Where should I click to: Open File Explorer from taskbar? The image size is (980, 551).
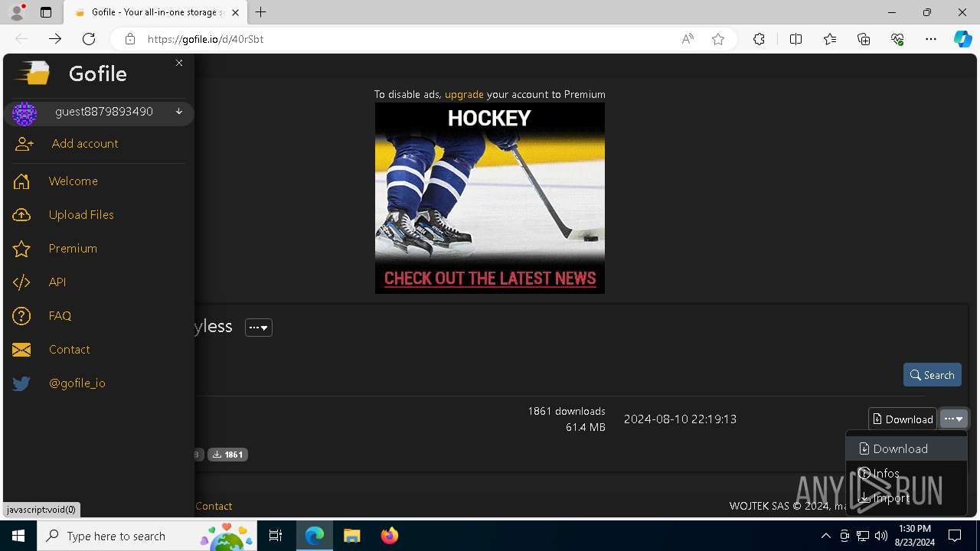pyautogui.click(x=351, y=536)
